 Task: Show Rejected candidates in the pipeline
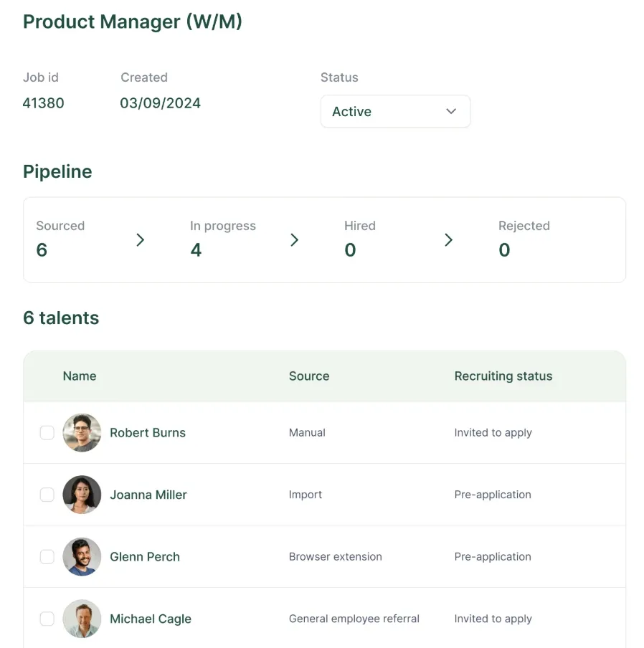pyautogui.click(x=524, y=239)
